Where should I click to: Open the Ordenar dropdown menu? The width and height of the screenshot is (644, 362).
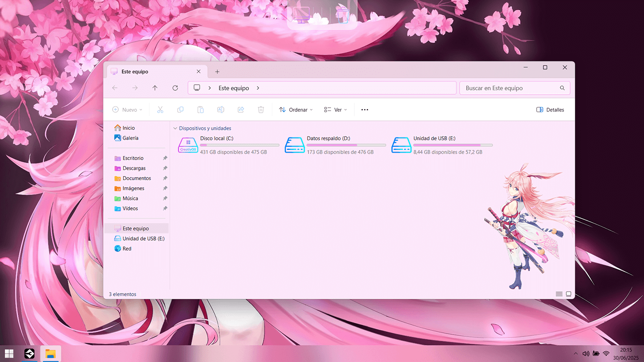[296, 110]
